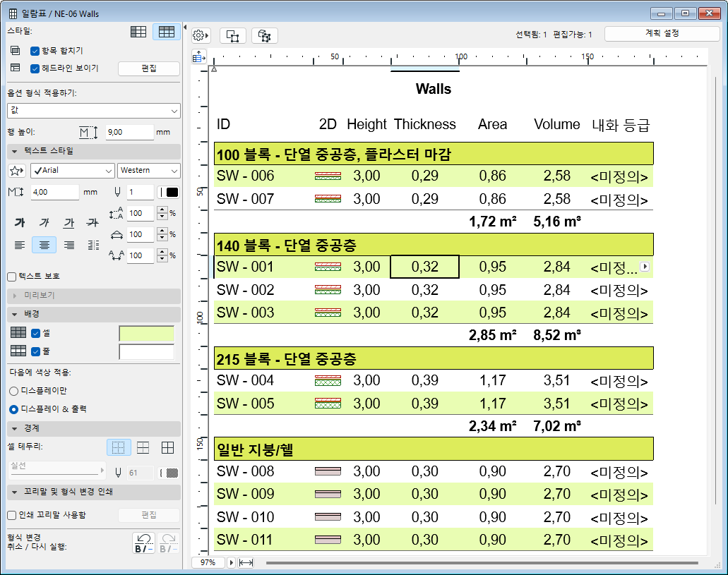Toggle the 줄 background checkbox

click(x=36, y=351)
